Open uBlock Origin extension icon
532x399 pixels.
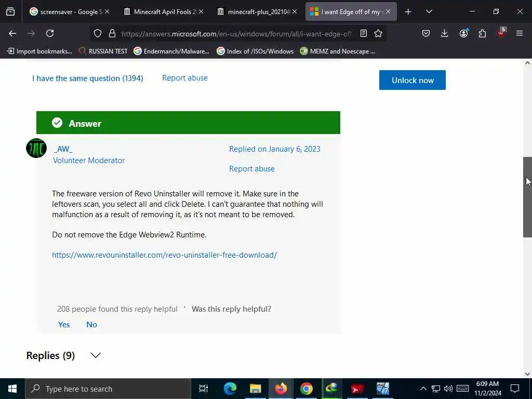[x=501, y=33]
